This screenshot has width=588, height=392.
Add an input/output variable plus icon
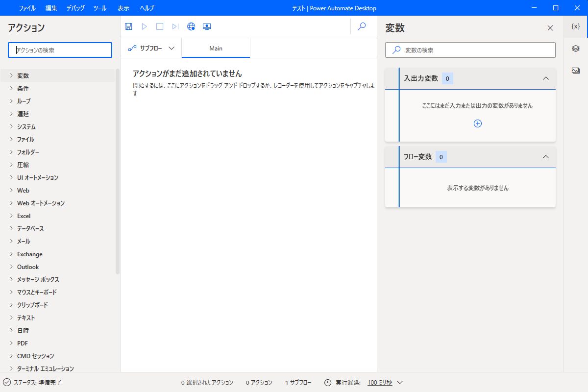(x=478, y=123)
